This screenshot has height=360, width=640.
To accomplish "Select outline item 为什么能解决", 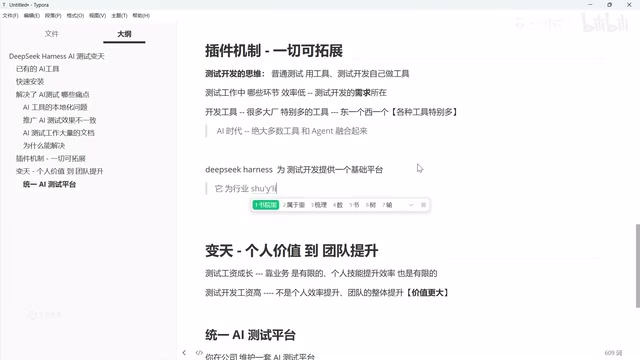I will tap(44, 146).
